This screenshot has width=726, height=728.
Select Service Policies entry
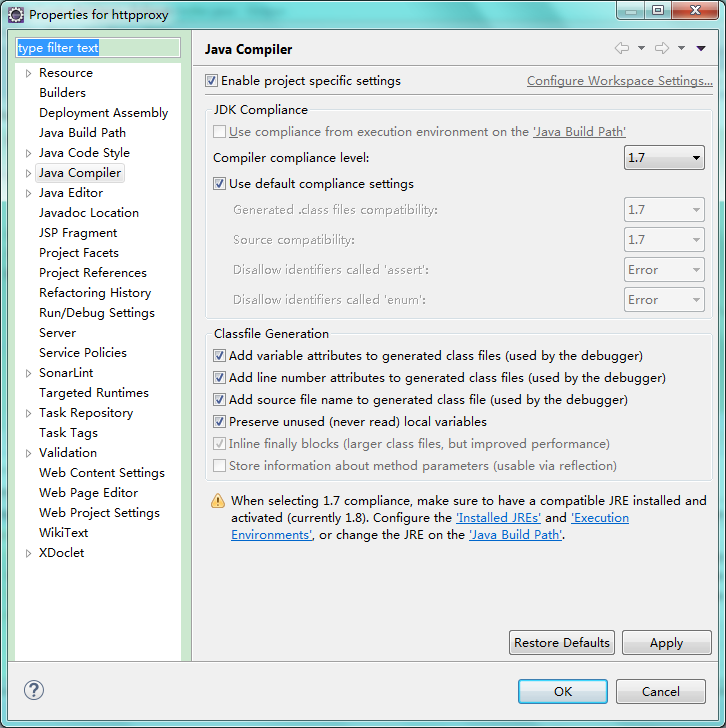83,353
